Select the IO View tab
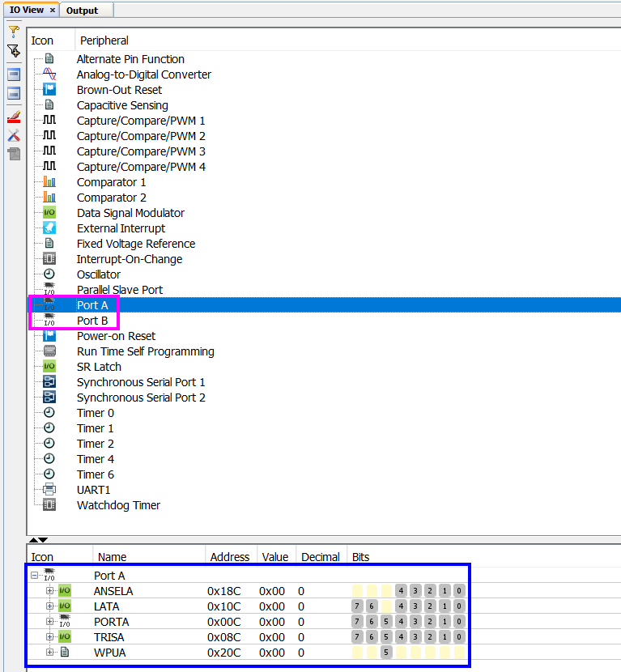Screen dimensions: 621x672 [x=27, y=10]
